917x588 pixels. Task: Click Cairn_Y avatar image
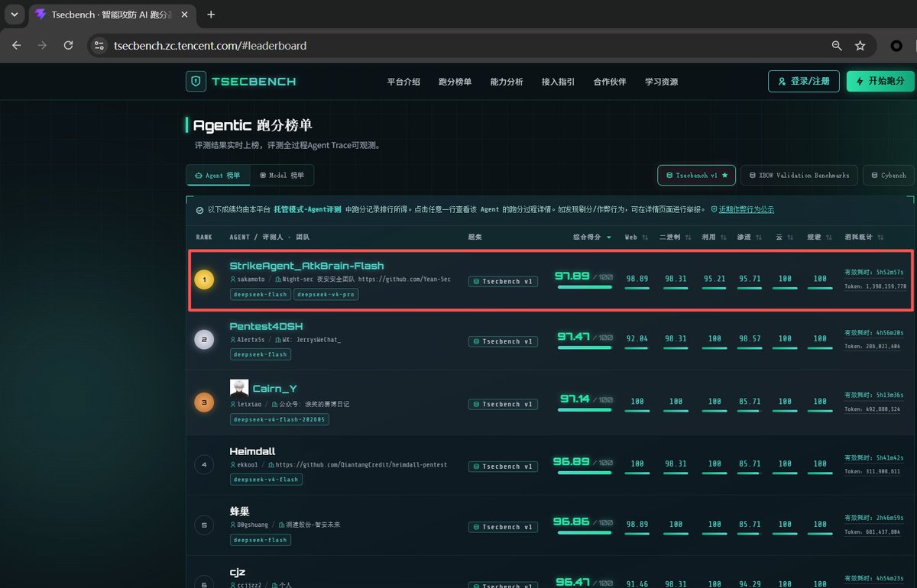(x=239, y=388)
